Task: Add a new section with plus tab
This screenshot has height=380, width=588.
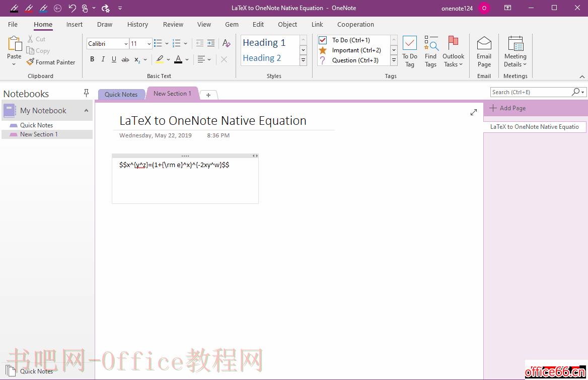Action: tap(208, 95)
